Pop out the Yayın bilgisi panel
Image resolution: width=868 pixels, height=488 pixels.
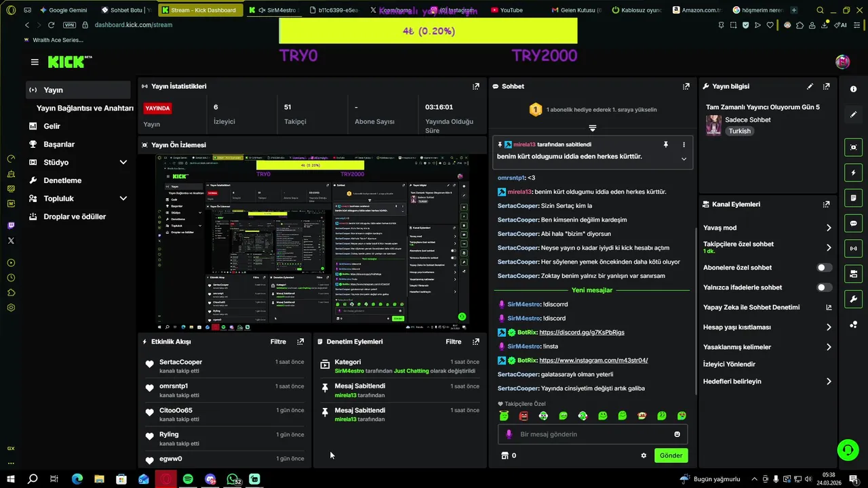click(x=826, y=86)
